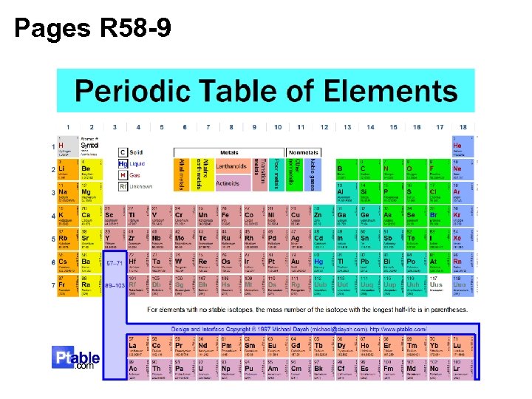The image size is (532, 399).
Task: Click the Bromine (Br) element cell
Action: [x=440, y=216]
